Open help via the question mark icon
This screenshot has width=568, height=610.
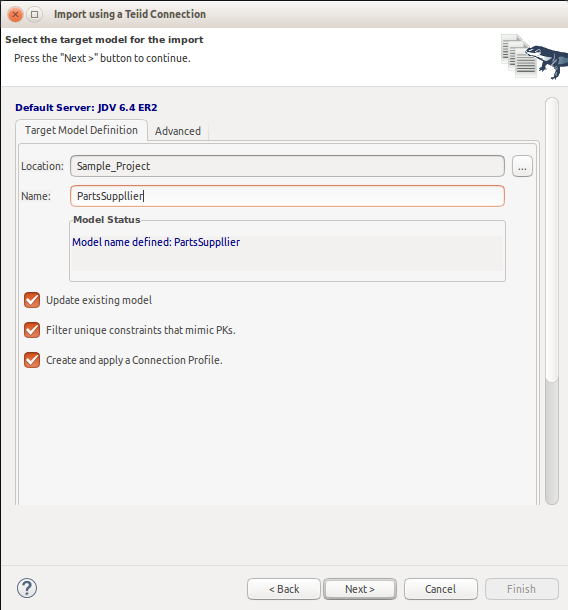[x=27, y=588]
